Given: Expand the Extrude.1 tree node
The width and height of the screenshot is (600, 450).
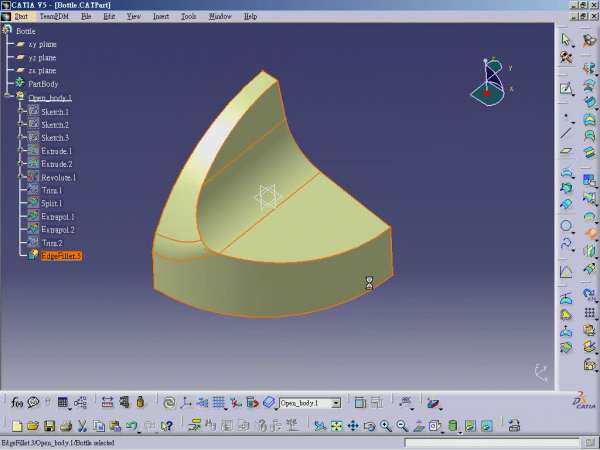Looking at the screenshot, I should (x=21, y=150).
